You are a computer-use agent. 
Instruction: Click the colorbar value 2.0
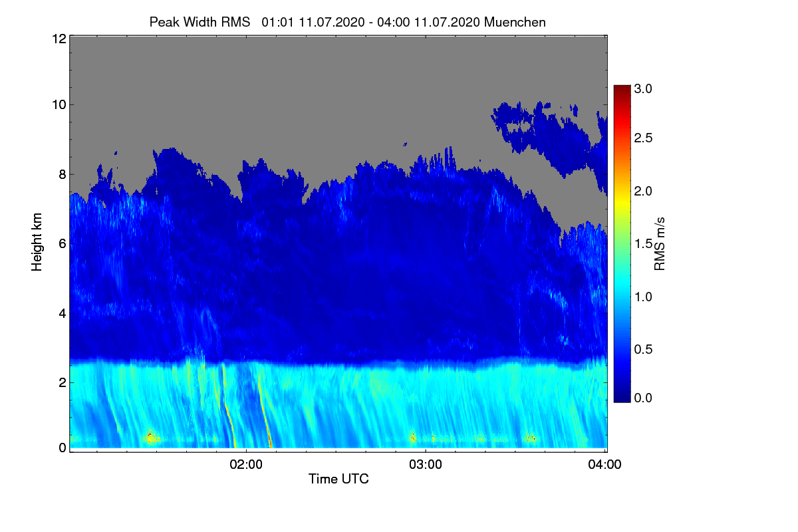[643, 191]
